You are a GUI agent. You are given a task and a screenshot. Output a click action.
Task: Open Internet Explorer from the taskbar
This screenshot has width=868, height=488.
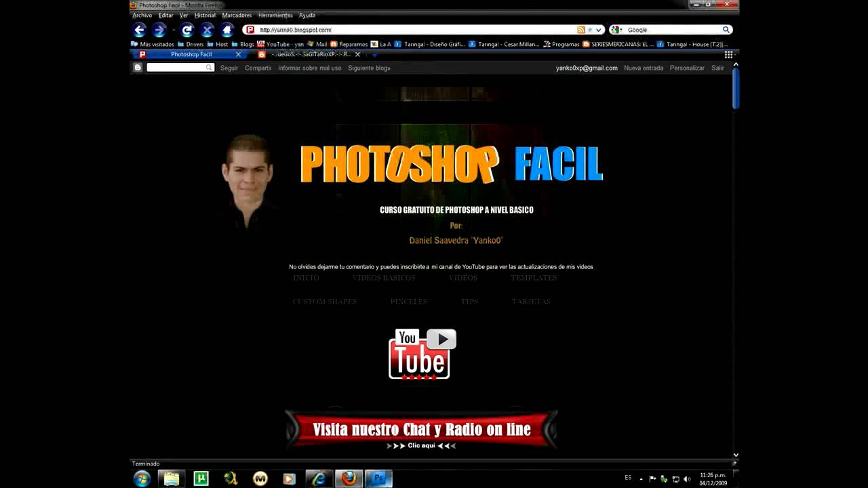pos(319,479)
